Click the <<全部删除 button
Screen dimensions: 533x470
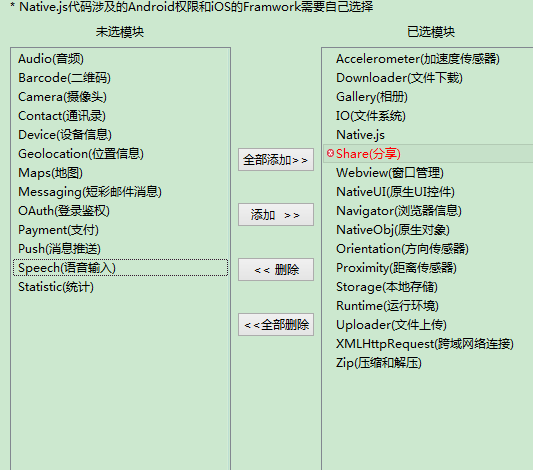point(276,325)
